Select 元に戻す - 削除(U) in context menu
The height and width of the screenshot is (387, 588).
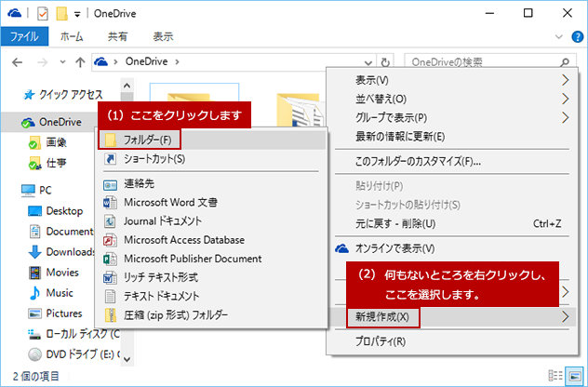click(452, 224)
